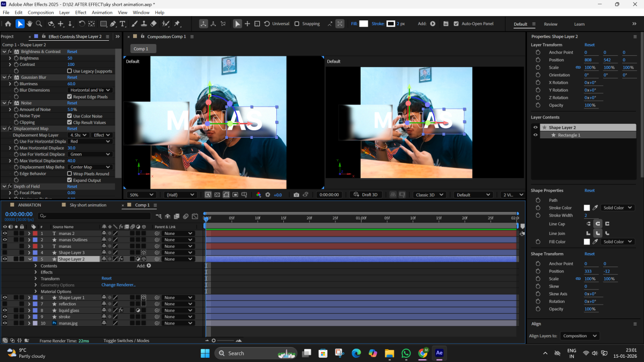
Task: Pick the Clone Stamp tool
Action: click(144, 24)
